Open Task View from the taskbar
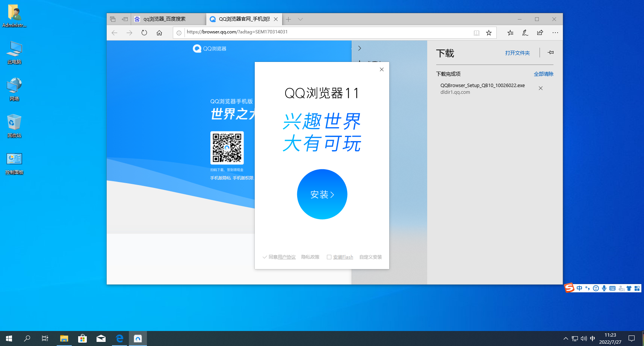The width and height of the screenshot is (644, 346). [x=45, y=338]
